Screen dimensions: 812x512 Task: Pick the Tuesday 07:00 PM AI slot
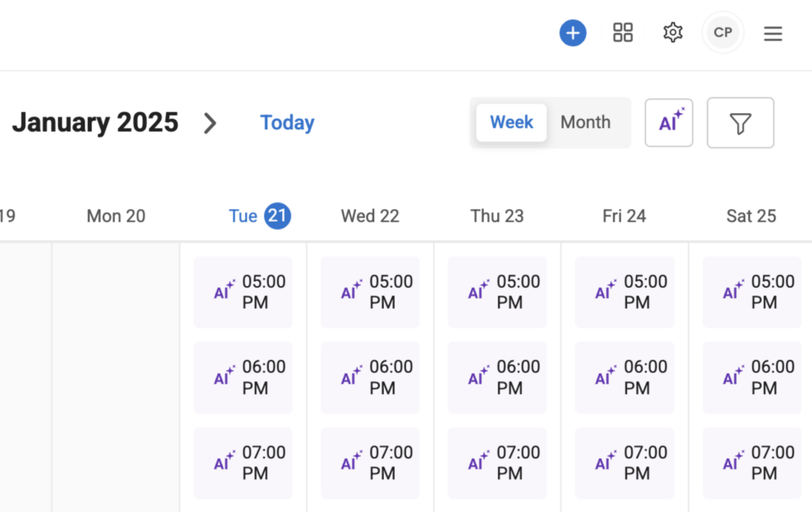(x=243, y=463)
